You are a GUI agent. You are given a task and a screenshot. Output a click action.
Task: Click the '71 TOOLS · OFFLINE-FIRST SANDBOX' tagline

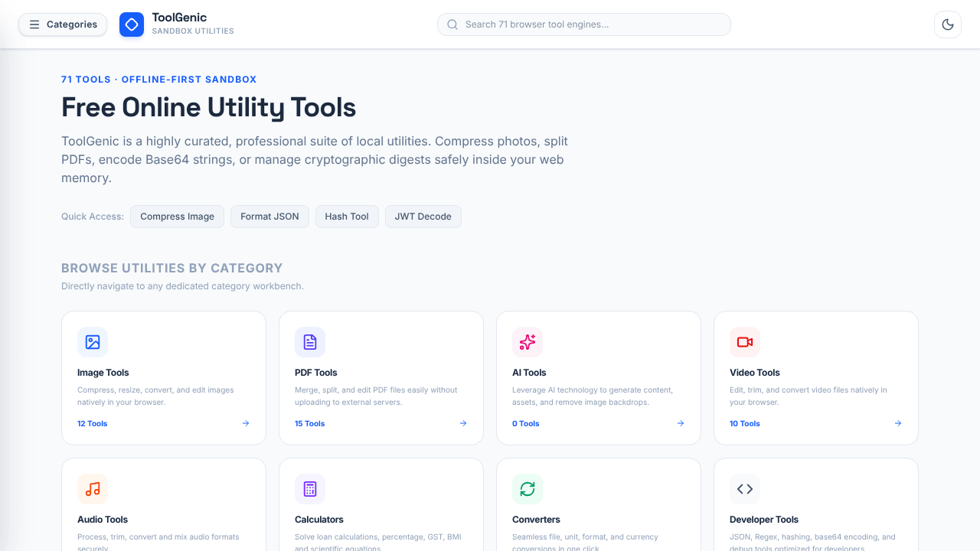click(x=159, y=80)
